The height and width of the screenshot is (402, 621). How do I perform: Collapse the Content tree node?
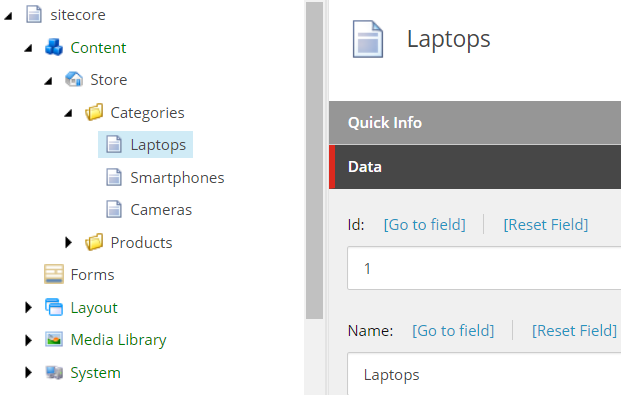28,48
